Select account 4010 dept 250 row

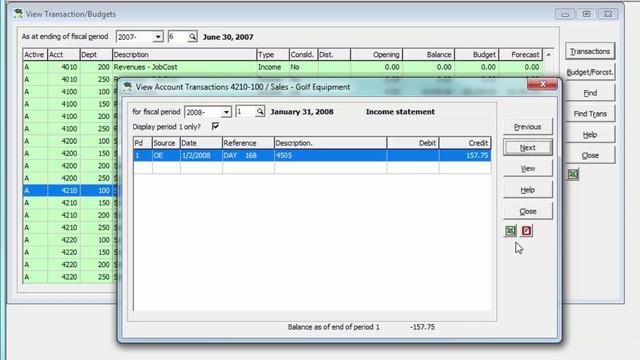(69, 80)
